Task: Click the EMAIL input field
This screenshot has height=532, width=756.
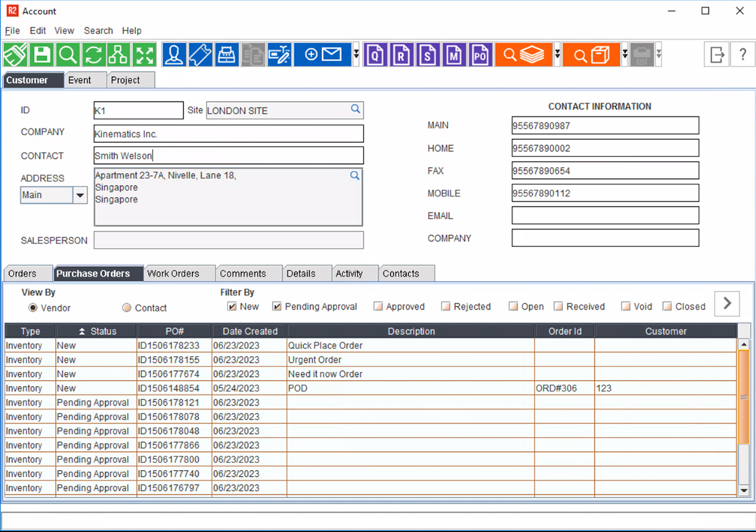Action: [x=605, y=215]
